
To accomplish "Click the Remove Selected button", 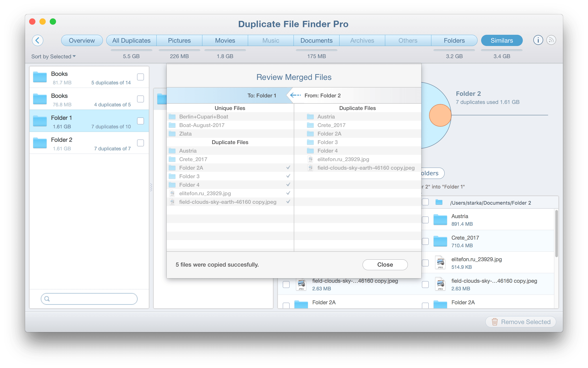I will (521, 322).
